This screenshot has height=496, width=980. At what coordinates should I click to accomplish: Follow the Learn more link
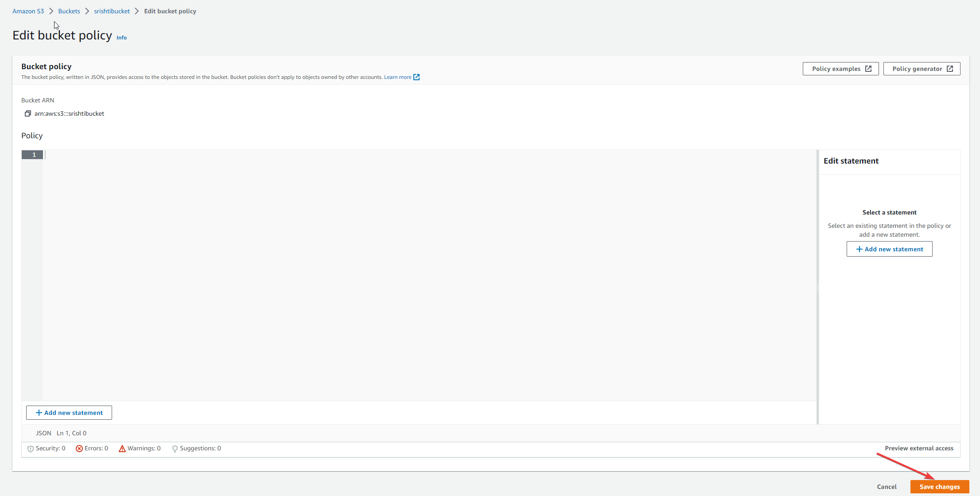397,77
